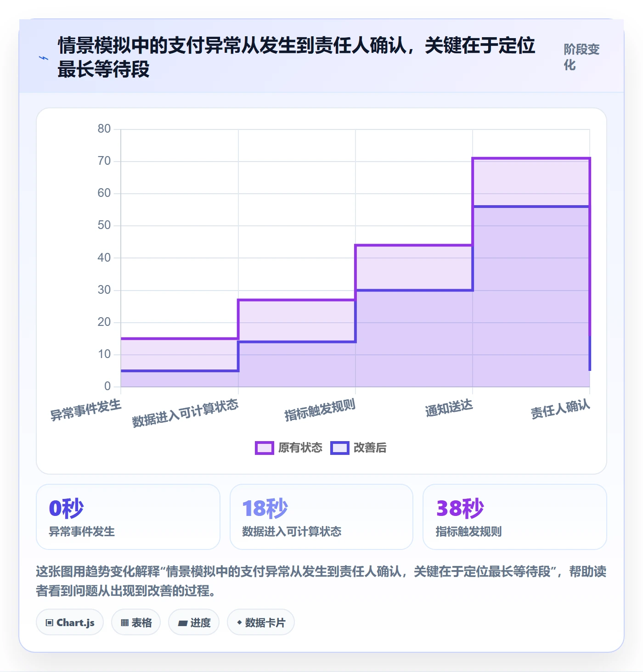Click the 0 y-axis tick label
643x672 pixels.
[107, 386]
